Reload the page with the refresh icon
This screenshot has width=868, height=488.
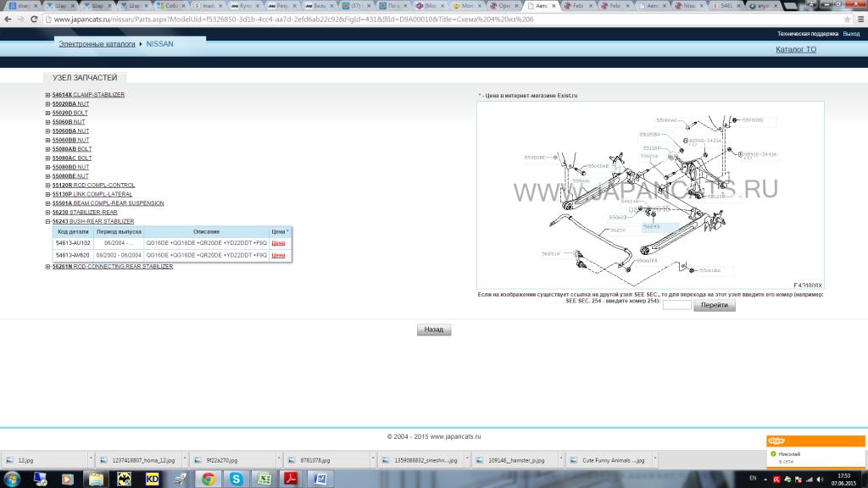click(x=34, y=19)
